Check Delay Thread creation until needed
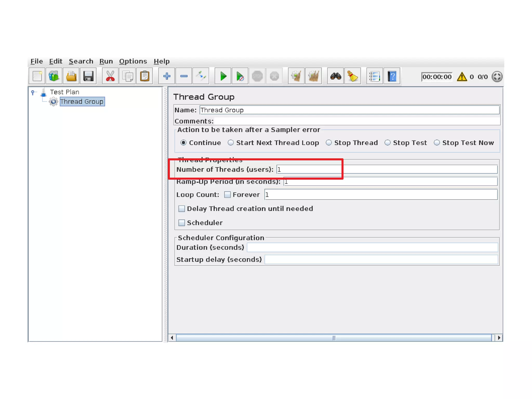532x399 pixels. 182,209
